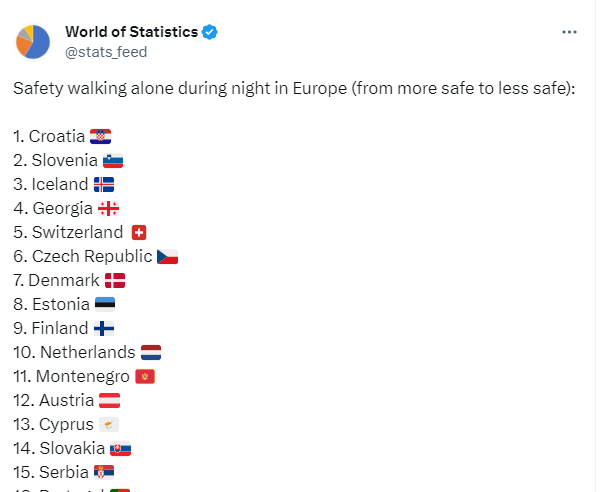This screenshot has height=492, width=609.
Task: Click the Denmark flag emoji
Action: click(x=115, y=280)
